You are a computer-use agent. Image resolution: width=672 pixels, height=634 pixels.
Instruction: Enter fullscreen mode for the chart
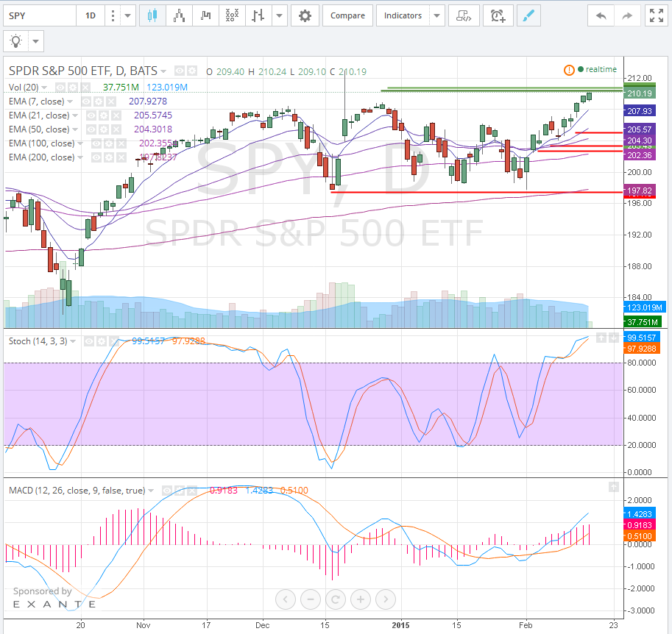656,16
